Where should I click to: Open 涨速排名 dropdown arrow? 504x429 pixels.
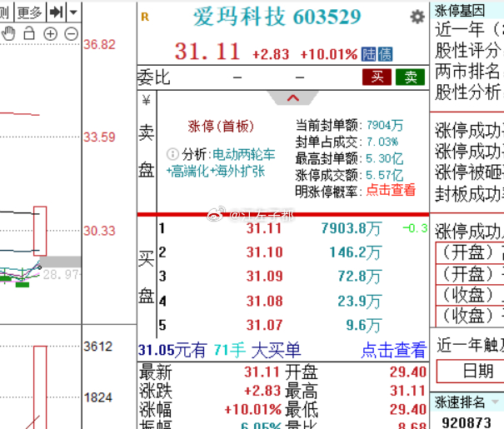pos(496,402)
